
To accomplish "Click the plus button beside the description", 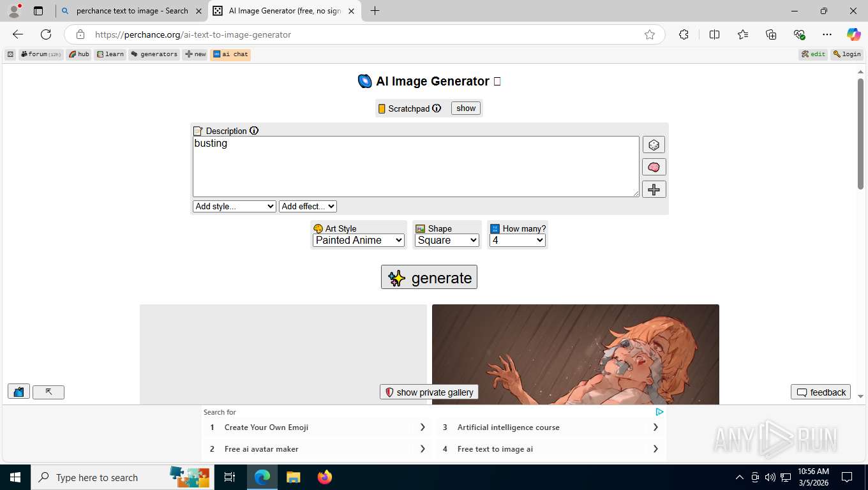I will coord(654,189).
